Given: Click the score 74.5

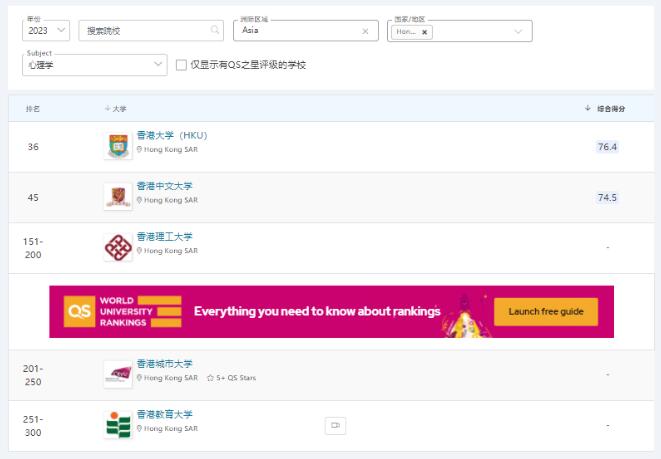Looking at the screenshot, I should [607, 197].
